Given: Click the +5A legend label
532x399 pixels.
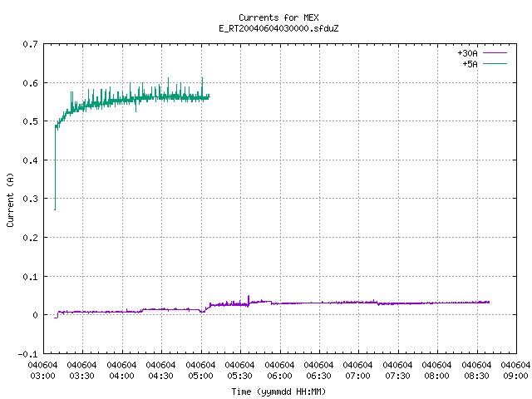Looking at the screenshot, I should pyautogui.click(x=470, y=64).
